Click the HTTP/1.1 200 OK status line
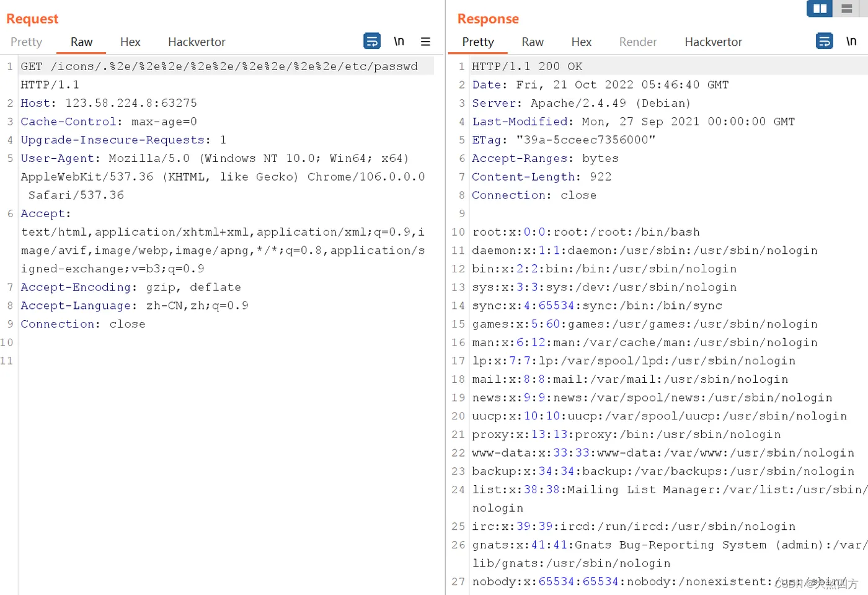This screenshot has width=868, height=595. [527, 66]
